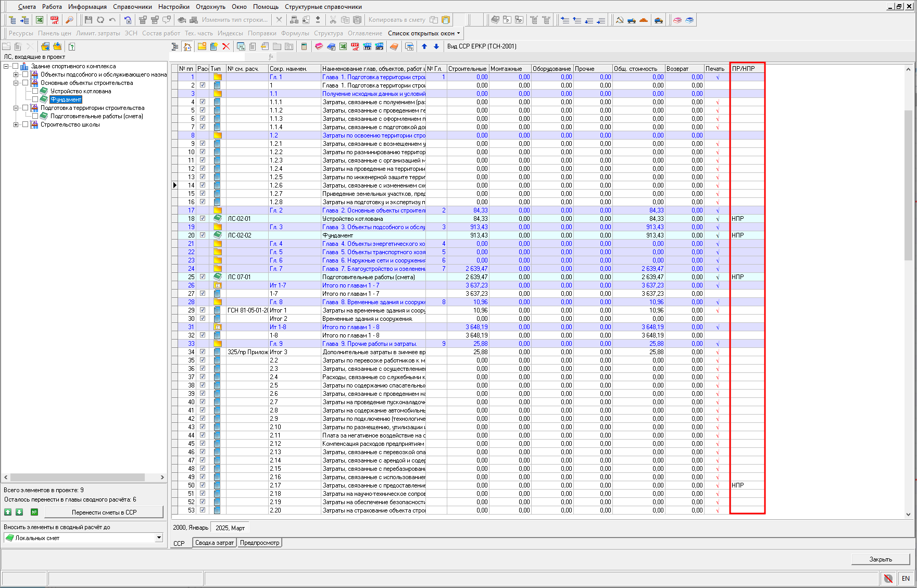Click the Закрыть button
The height and width of the screenshot is (588, 917).
[x=881, y=559]
